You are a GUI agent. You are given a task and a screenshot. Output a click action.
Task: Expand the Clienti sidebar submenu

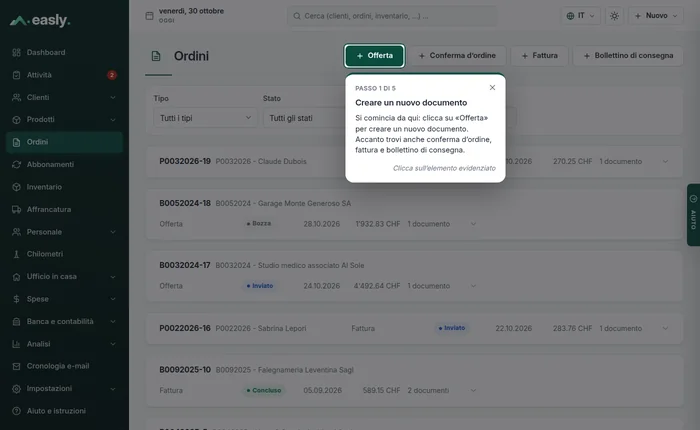pos(113,97)
